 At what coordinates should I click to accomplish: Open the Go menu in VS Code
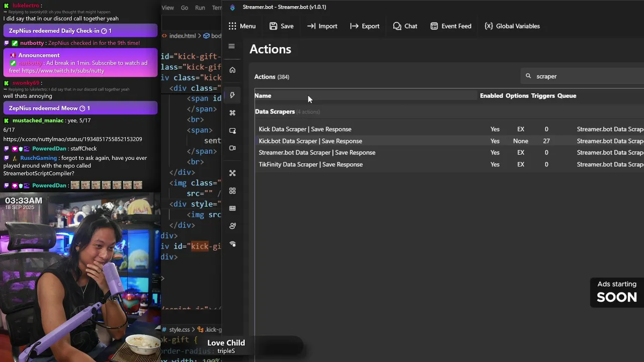pos(185,8)
